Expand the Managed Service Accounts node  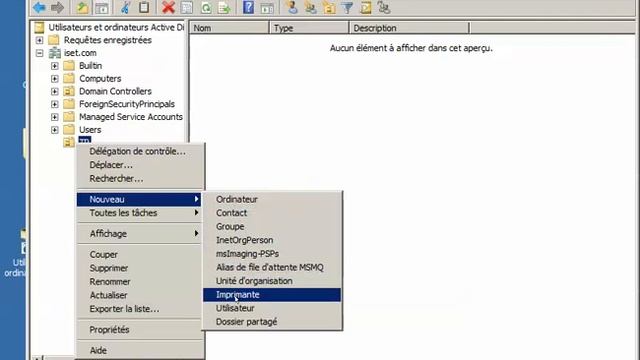pyautogui.click(x=55, y=117)
